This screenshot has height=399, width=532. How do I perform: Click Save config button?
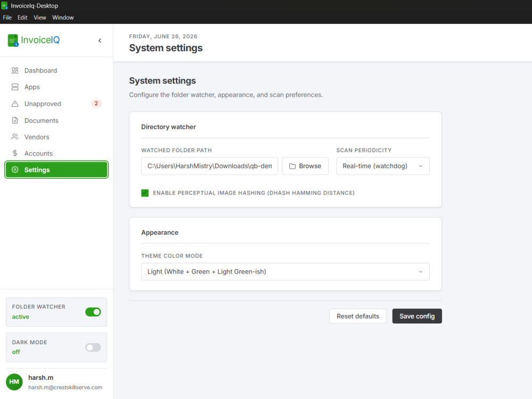coord(417,316)
